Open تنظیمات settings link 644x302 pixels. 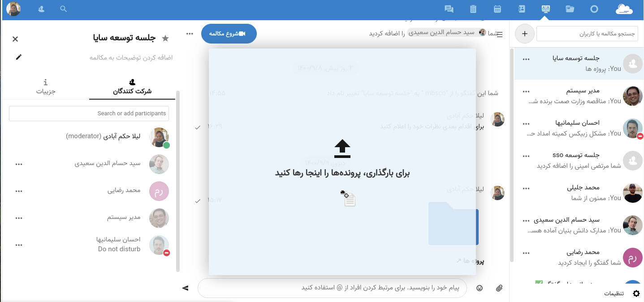614,293
